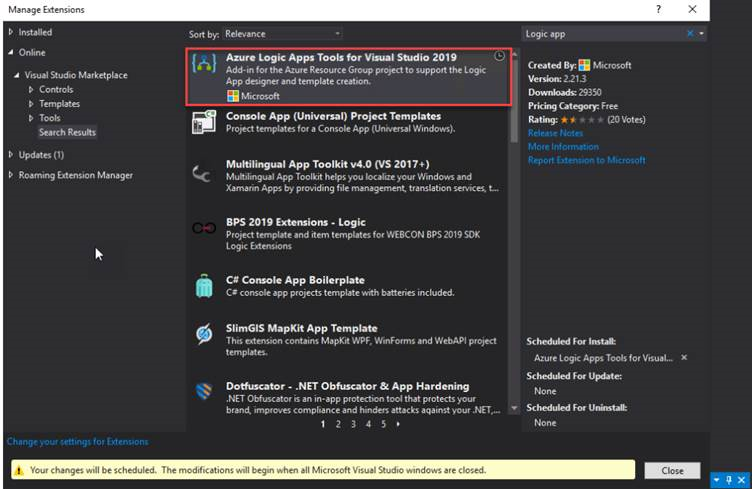Expand the Roaming Extension Manager category

pos(11,175)
